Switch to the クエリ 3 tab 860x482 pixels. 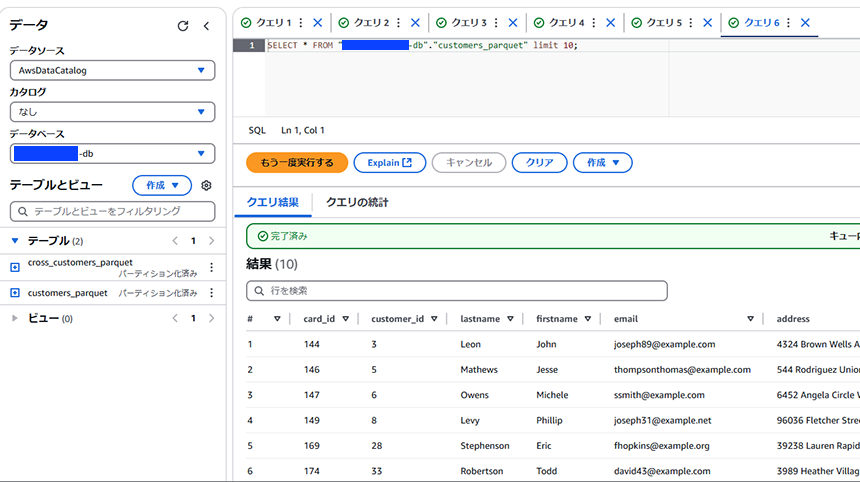[468, 22]
